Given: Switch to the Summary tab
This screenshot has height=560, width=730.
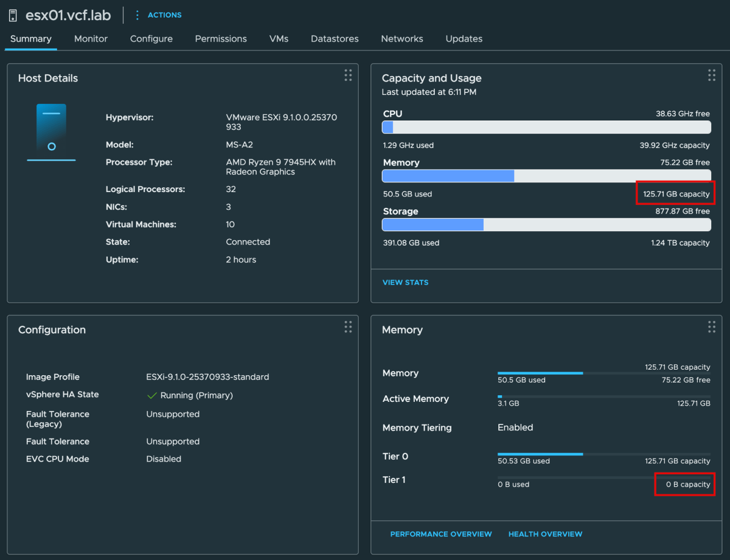Looking at the screenshot, I should tap(31, 38).
